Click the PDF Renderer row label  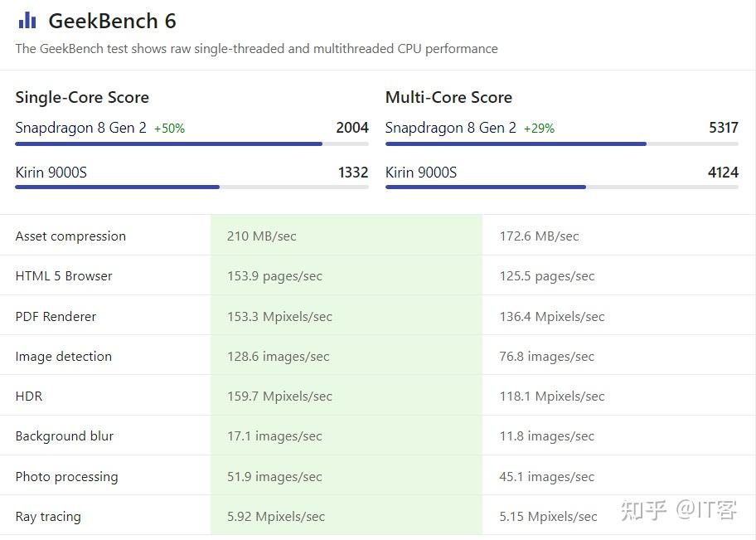point(56,317)
